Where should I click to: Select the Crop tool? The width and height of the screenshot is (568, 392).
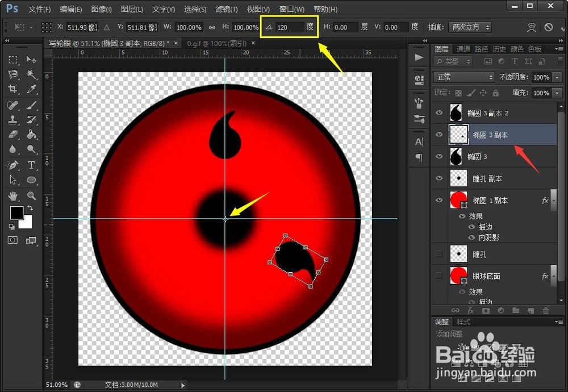(x=13, y=89)
